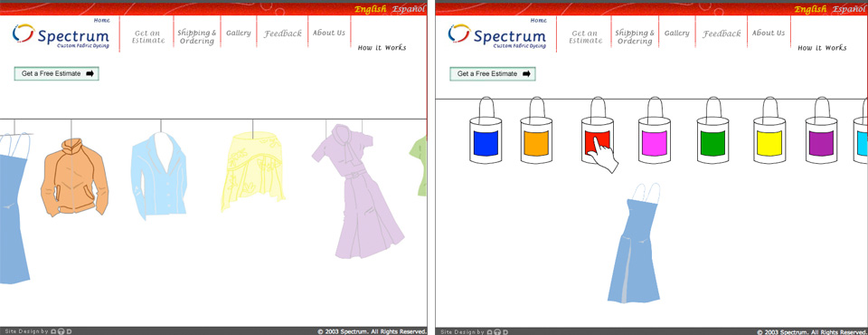Switch to English on right page
Screen dimensions: 868x335
point(810,9)
